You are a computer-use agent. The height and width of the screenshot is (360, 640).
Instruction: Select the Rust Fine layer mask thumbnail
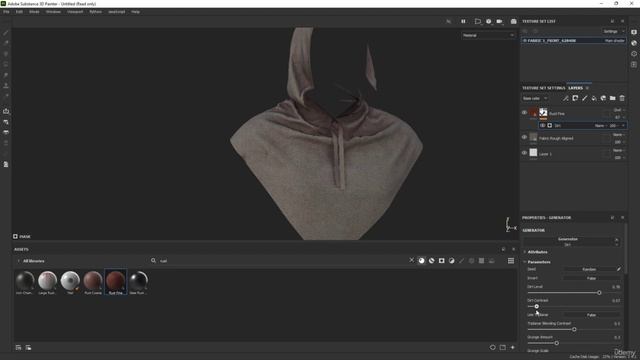point(543,112)
